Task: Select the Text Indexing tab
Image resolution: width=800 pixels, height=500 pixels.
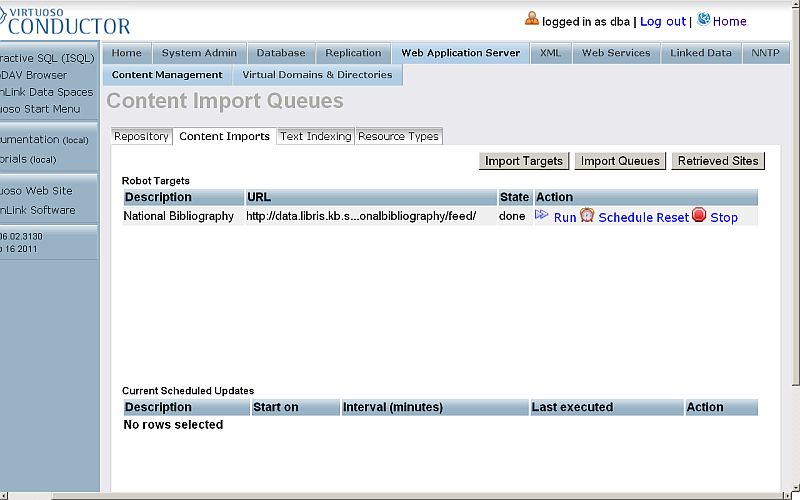Action: coord(315,137)
